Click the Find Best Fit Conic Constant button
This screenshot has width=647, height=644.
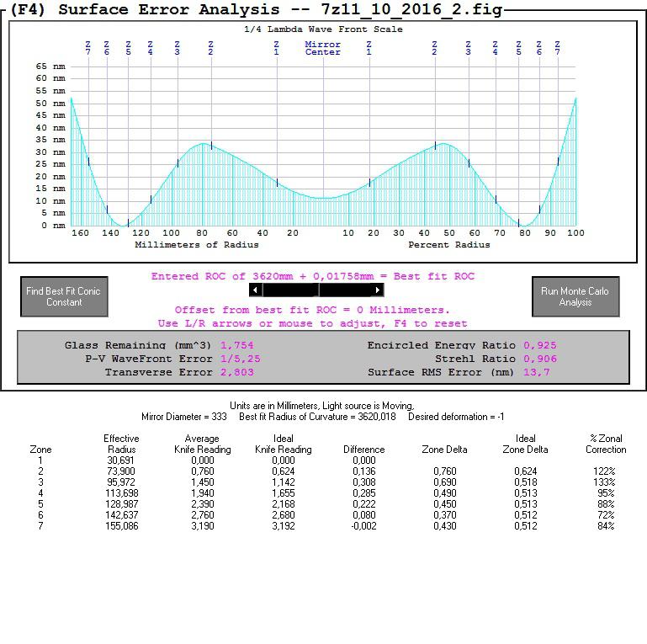coord(64,296)
